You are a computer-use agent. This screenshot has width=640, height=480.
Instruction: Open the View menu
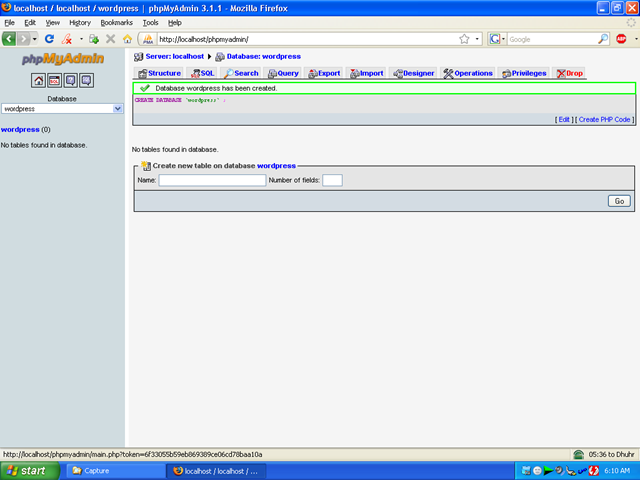point(52,23)
